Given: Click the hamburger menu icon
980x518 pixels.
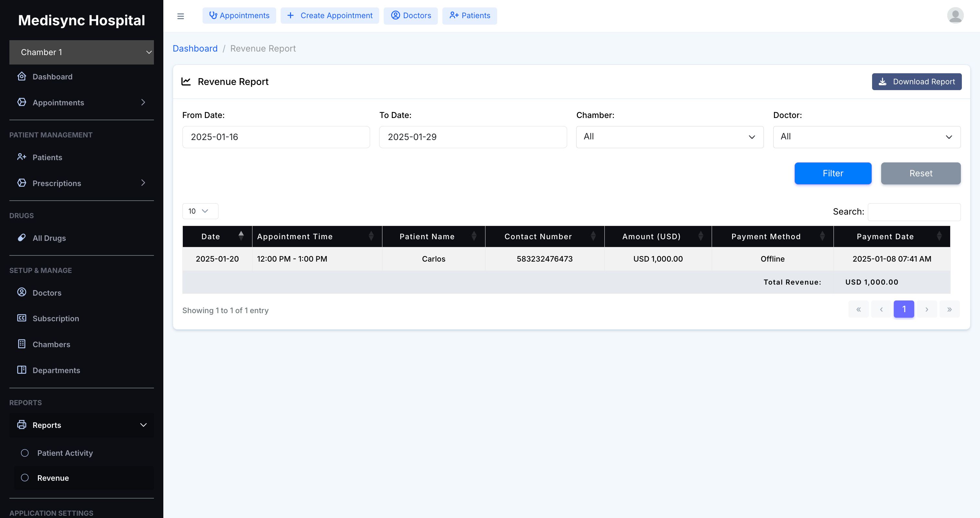Looking at the screenshot, I should 180,16.
